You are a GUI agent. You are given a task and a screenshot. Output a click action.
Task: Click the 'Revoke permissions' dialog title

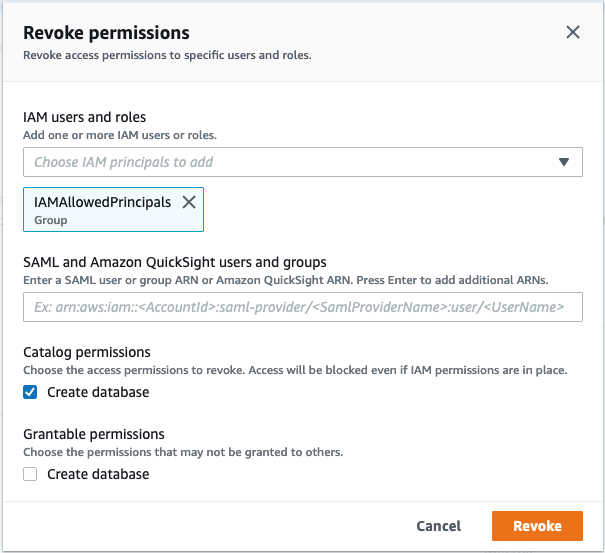[106, 34]
